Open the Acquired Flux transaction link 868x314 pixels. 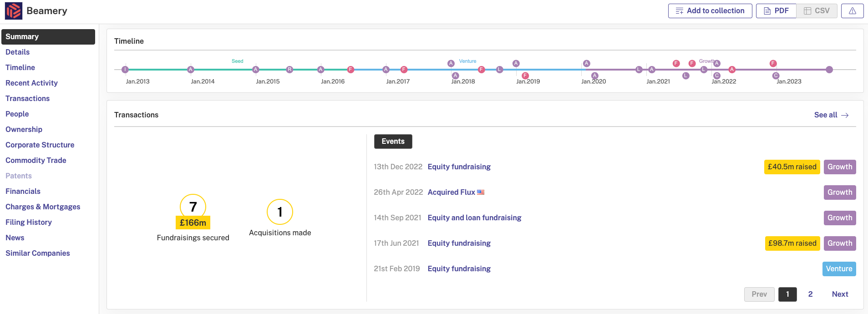[x=451, y=192]
